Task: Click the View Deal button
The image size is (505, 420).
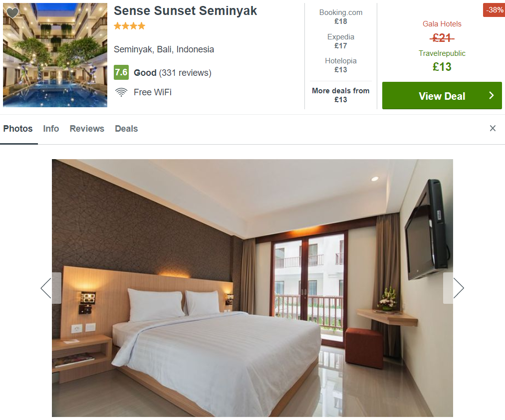Action: coord(442,96)
